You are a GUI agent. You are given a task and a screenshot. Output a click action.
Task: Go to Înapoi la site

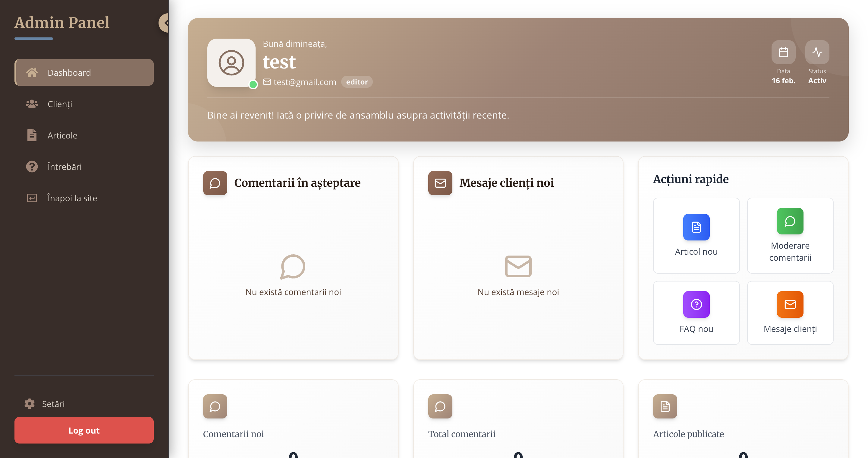(72, 198)
